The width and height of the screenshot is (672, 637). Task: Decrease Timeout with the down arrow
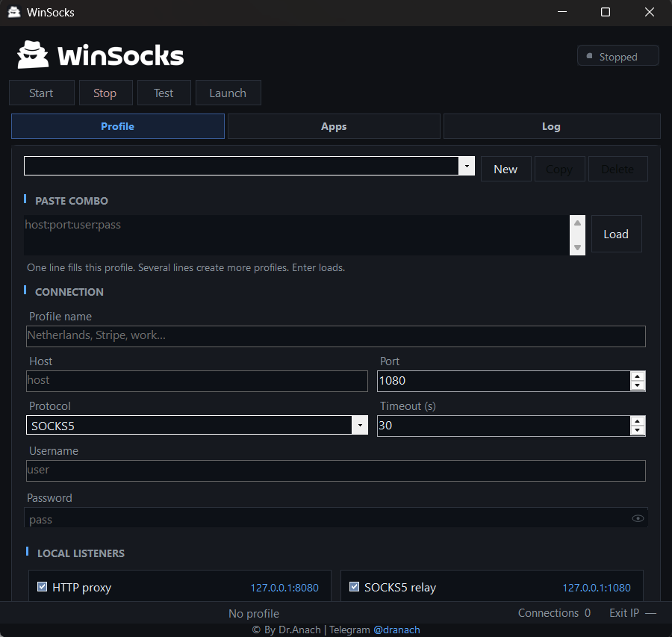click(638, 430)
